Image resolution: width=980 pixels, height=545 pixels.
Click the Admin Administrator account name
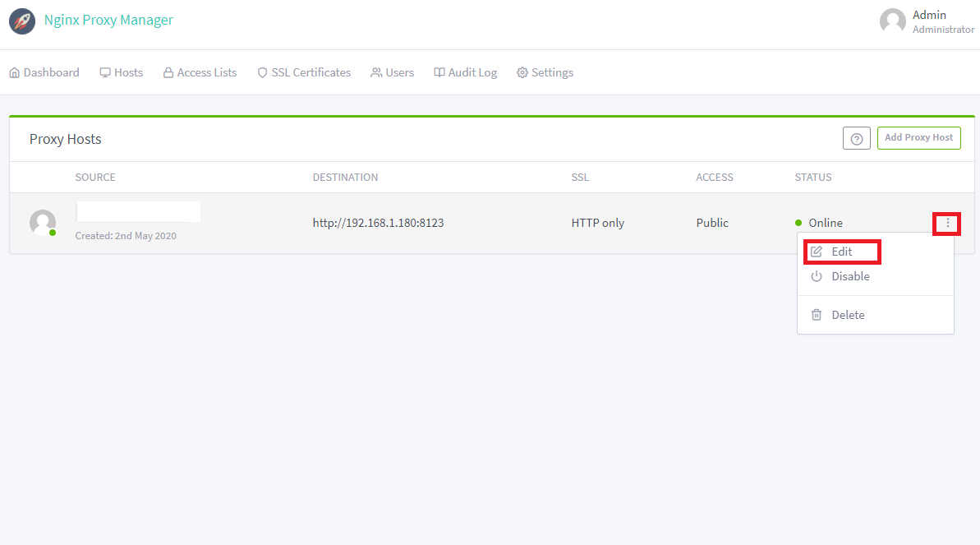[x=943, y=21]
